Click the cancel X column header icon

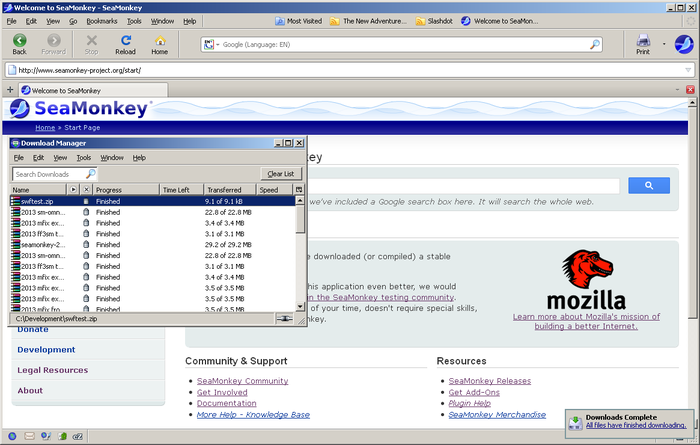point(87,189)
